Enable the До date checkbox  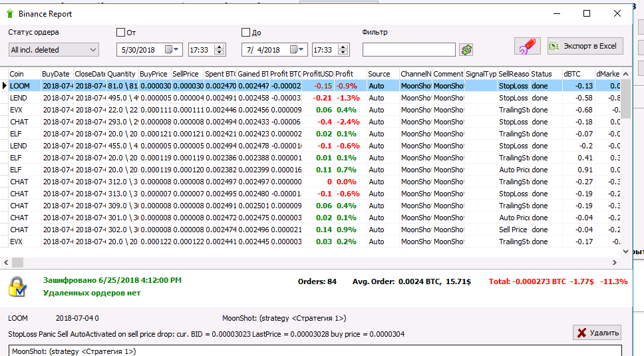coord(245,32)
